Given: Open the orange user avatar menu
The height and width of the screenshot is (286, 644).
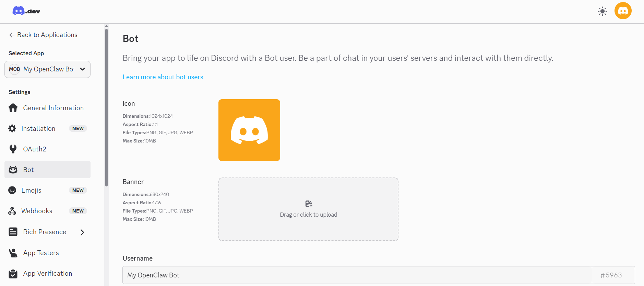Looking at the screenshot, I should click(623, 11).
